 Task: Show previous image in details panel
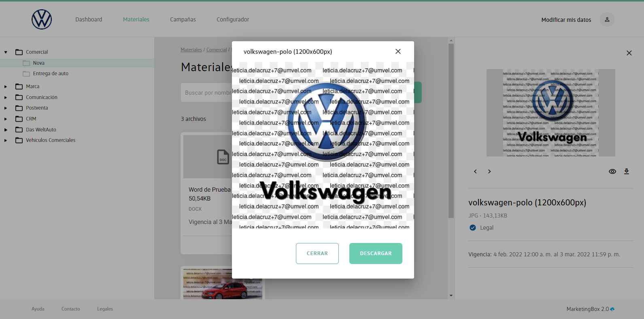click(475, 171)
